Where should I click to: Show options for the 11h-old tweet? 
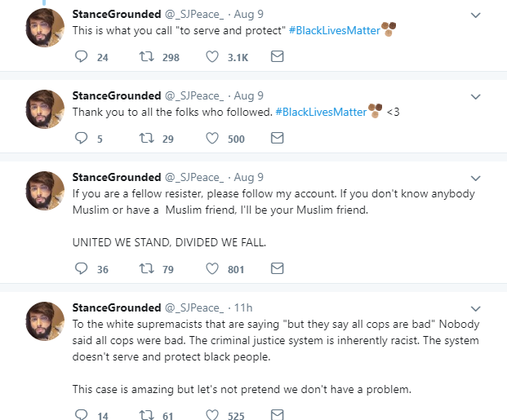[x=476, y=307]
